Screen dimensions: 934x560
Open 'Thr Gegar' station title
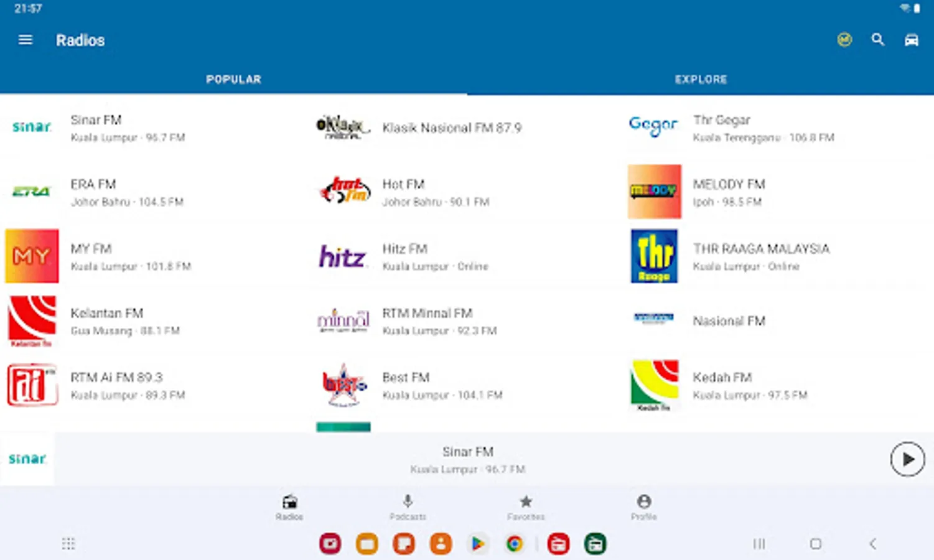[x=722, y=119]
